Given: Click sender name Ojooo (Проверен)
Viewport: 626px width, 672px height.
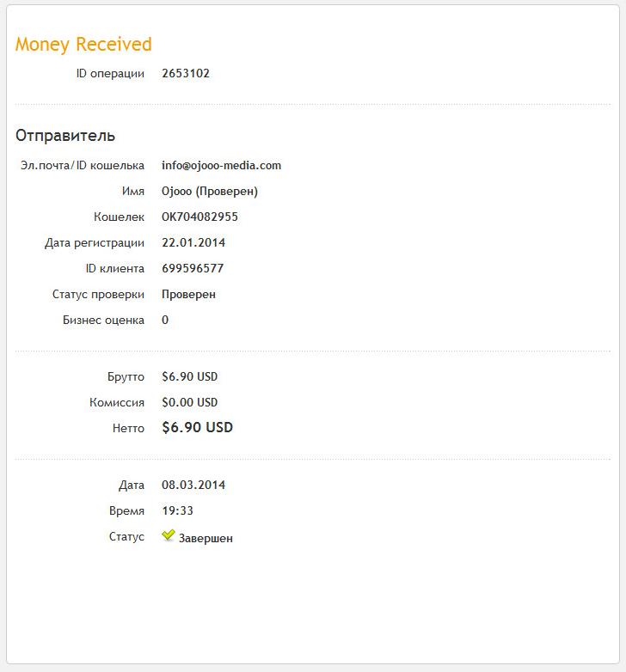Looking at the screenshot, I should click(210, 191).
